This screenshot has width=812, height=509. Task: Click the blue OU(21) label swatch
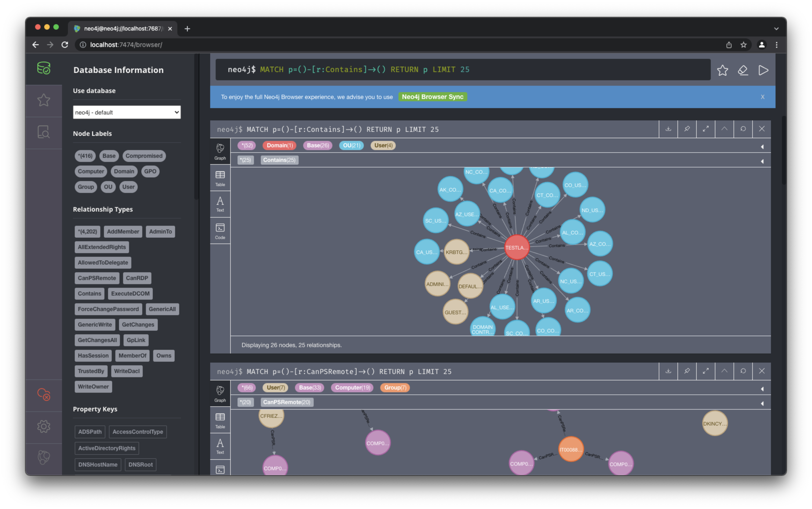pyautogui.click(x=351, y=145)
